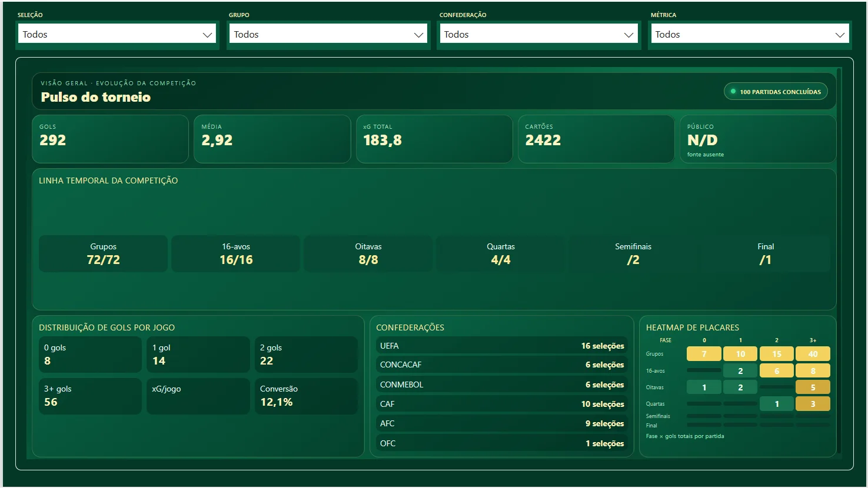Select the Cartões 2422 card
The height and width of the screenshot is (488, 868).
[x=596, y=139]
